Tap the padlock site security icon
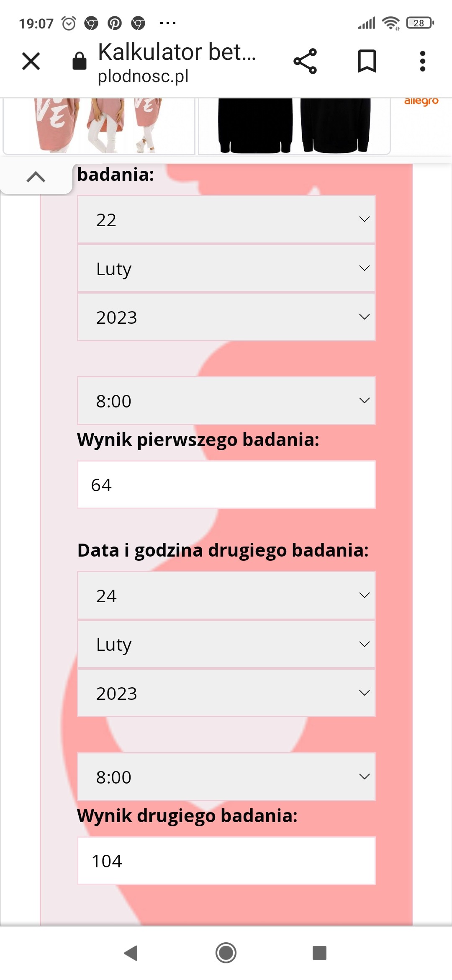Screen dimensions: 452x980 point(80,61)
